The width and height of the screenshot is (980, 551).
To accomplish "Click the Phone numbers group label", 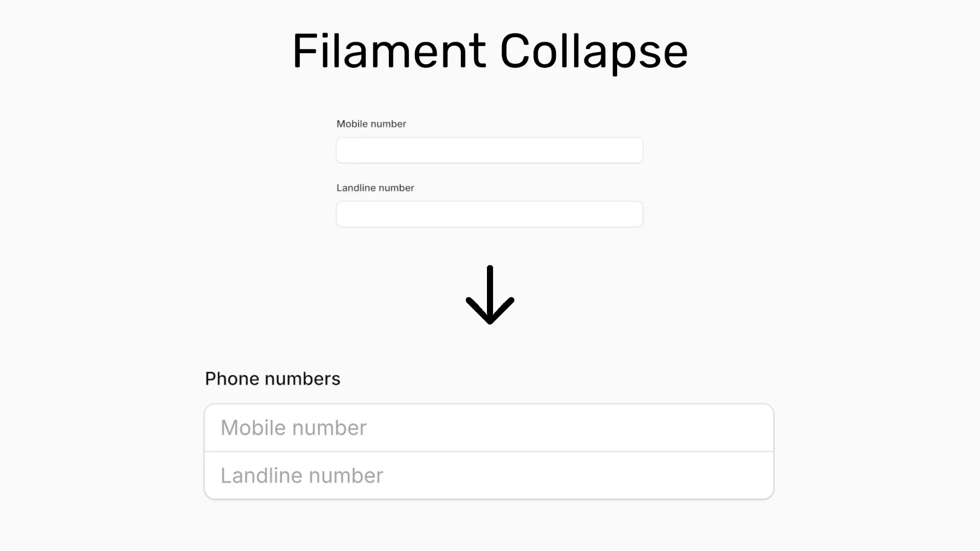I will tap(273, 379).
